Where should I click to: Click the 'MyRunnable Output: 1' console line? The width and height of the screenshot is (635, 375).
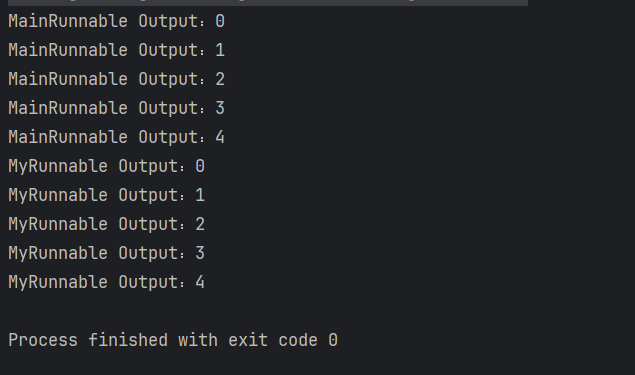point(107,196)
